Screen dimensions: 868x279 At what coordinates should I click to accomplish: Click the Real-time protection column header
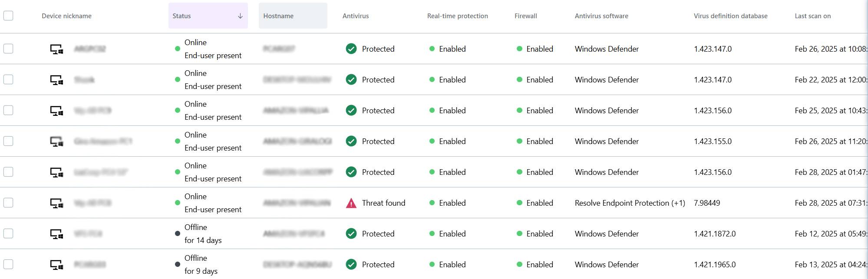point(457,16)
